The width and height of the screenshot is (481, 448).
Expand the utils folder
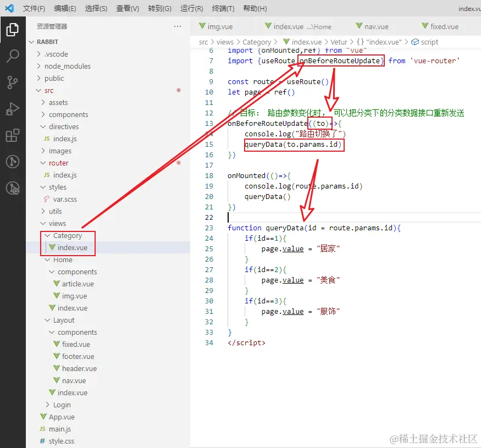pyautogui.click(x=43, y=211)
